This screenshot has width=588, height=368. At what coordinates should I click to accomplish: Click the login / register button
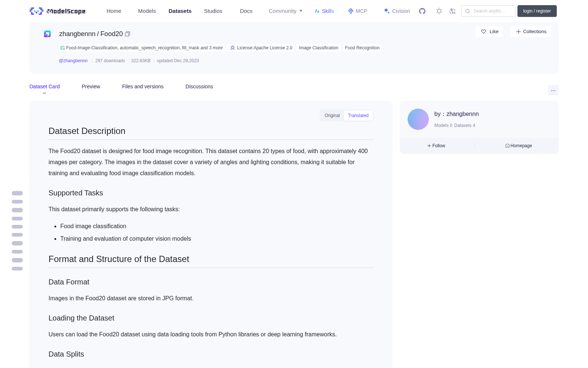(x=537, y=11)
